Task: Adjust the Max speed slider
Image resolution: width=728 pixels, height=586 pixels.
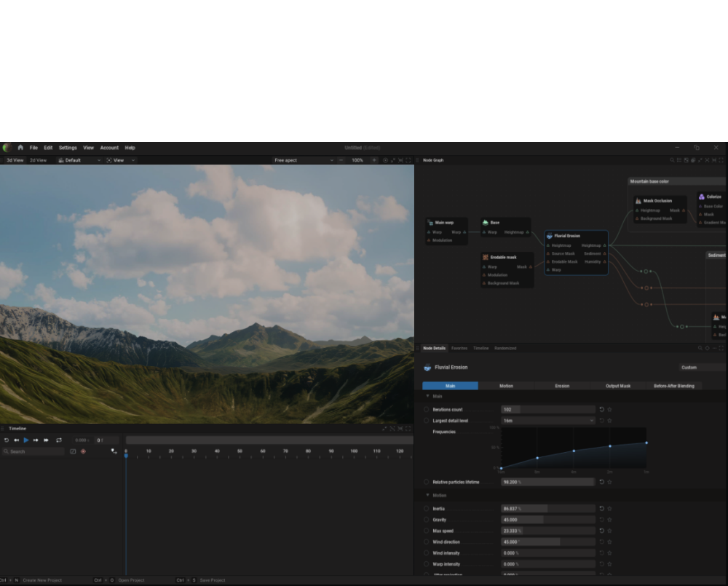Action: 547,531
